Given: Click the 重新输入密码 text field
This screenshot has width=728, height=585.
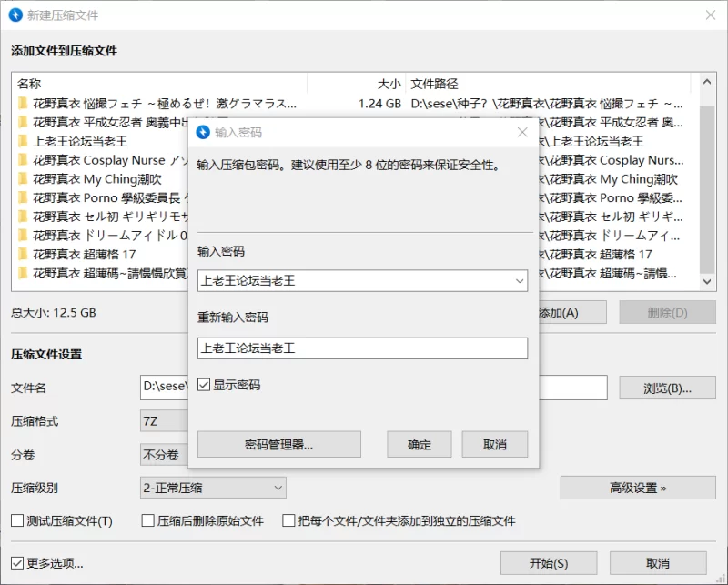Looking at the screenshot, I should tap(362, 348).
